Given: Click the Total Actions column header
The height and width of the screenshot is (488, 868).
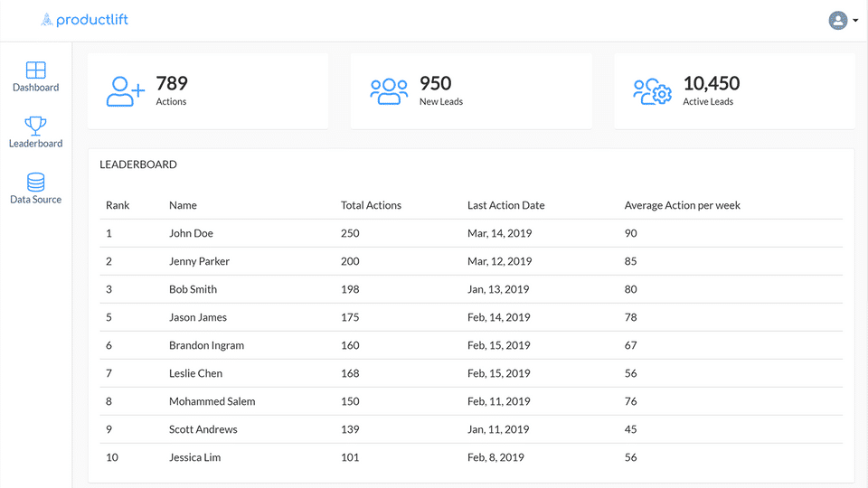Looking at the screenshot, I should [x=371, y=205].
